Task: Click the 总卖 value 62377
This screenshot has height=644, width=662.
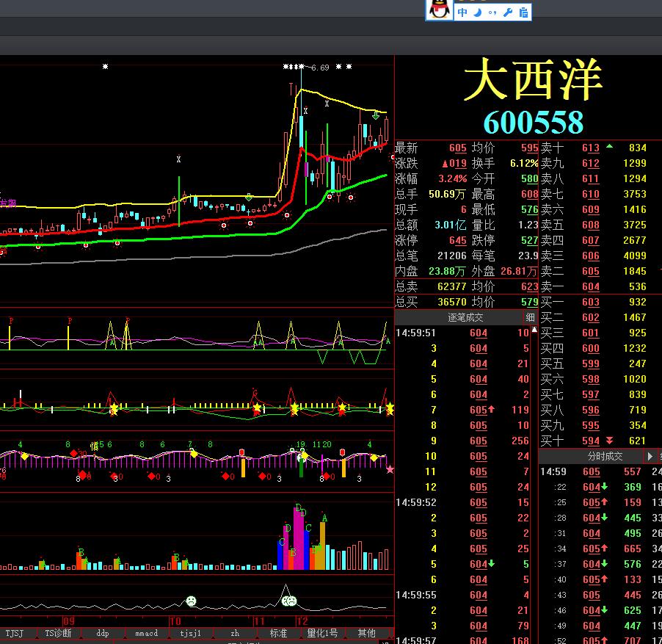Action: coord(452,286)
